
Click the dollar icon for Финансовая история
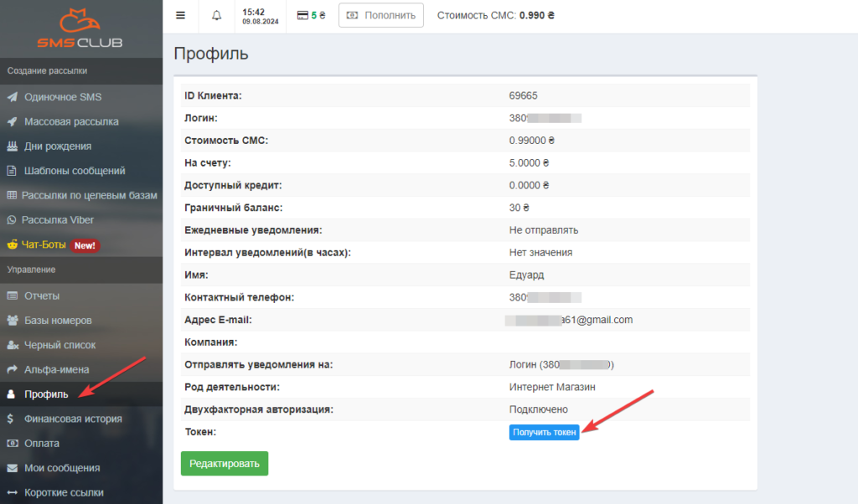pyautogui.click(x=10, y=419)
